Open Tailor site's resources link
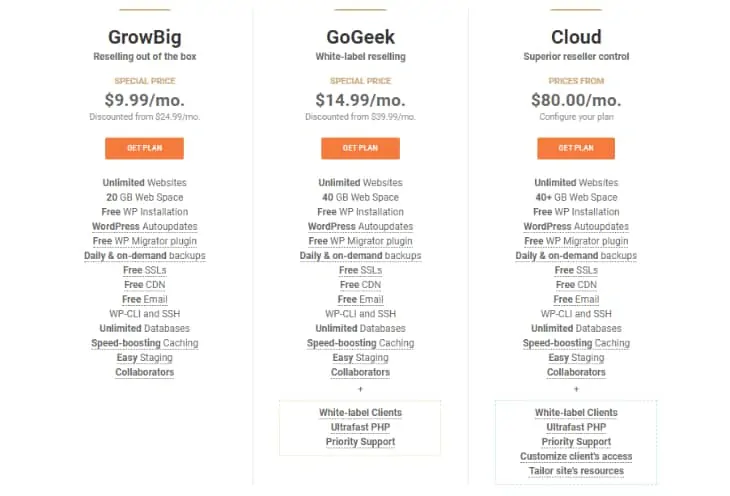The width and height of the screenshot is (730, 496). tap(576, 471)
